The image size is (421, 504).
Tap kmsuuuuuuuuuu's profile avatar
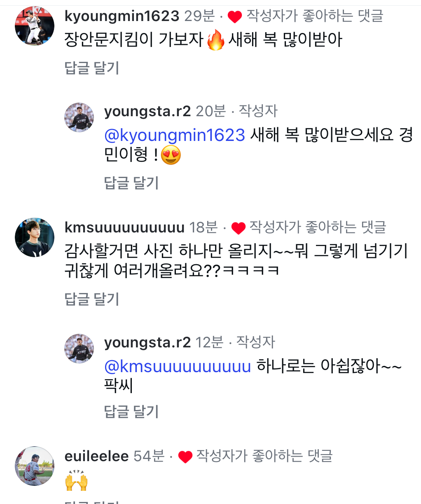click(35, 237)
